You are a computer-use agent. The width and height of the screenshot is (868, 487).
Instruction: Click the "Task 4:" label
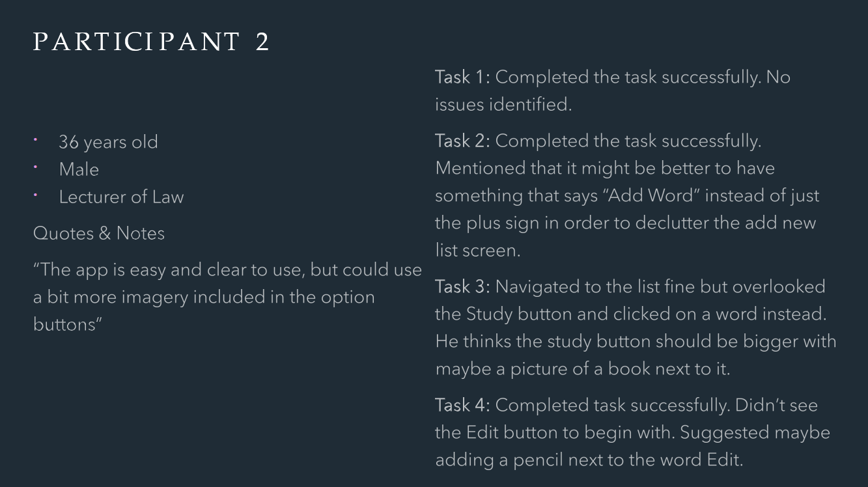[x=463, y=405]
